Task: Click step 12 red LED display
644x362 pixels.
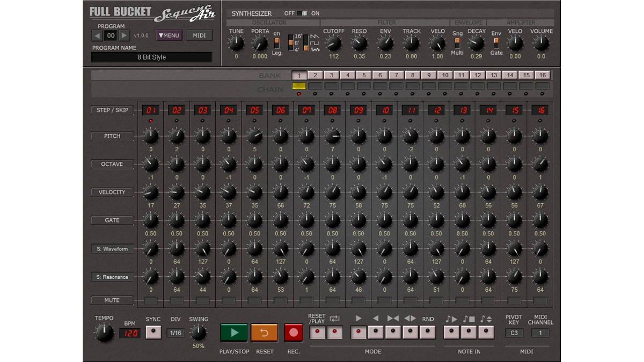Action: [x=436, y=110]
